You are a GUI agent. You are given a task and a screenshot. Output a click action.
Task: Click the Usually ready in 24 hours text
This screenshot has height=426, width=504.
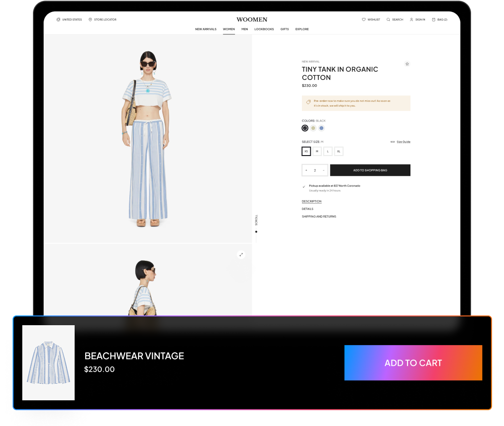[x=325, y=190]
